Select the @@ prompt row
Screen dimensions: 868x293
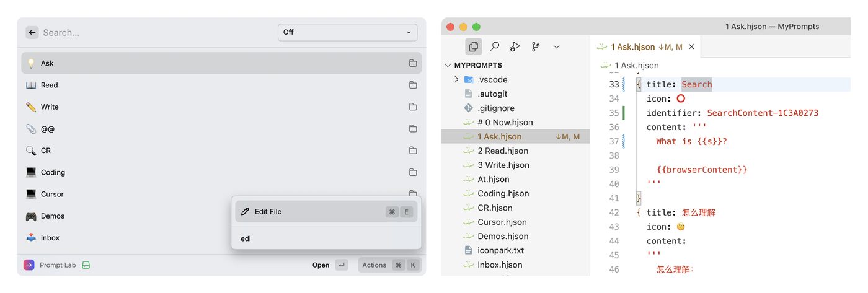[221, 129]
